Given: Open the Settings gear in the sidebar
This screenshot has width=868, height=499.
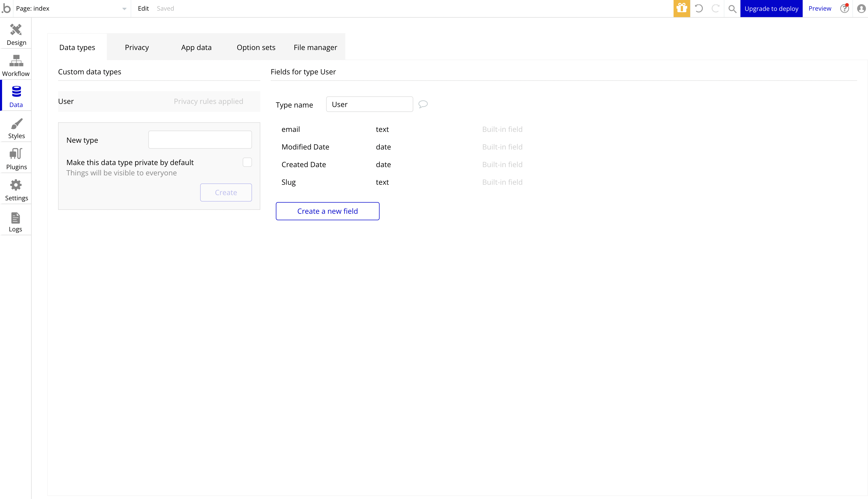Looking at the screenshot, I should (x=16, y=190).
